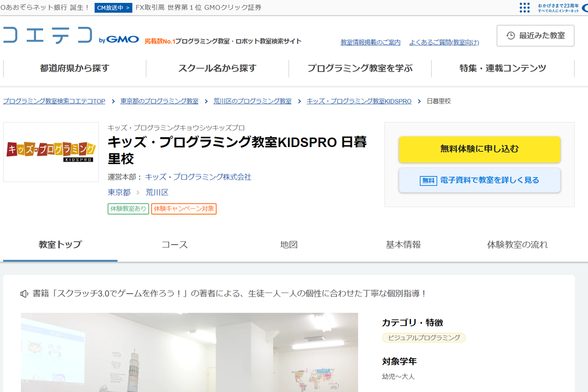Image resolution: width=588 pixels, height=392 pixels.
Task: Go to キッズ・プログラミング教室KIDSPRO breadcrumb
Action: point(359,101)
